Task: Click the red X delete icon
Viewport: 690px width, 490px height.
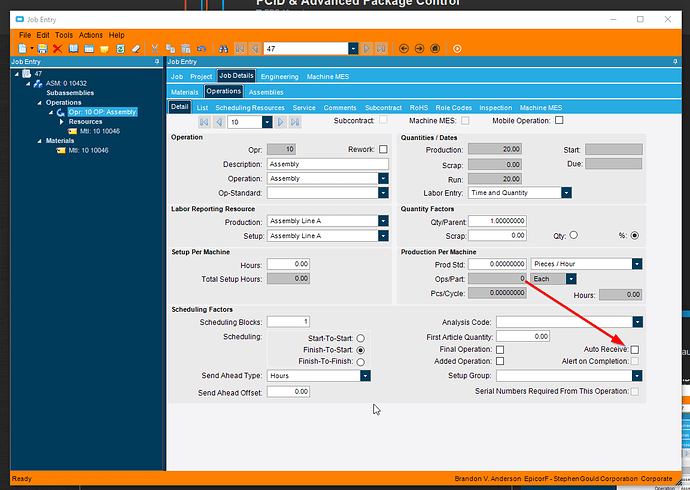Action: (57, 48)
